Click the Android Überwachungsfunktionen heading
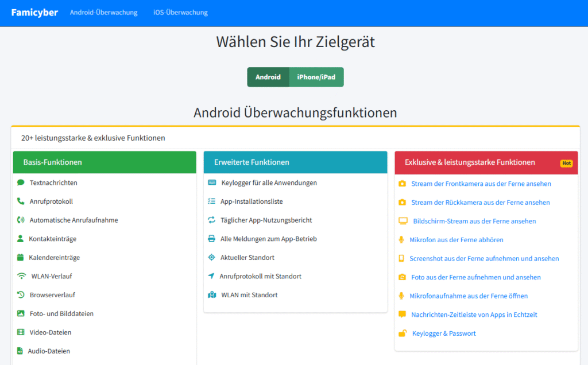The width and height of the screenshot is (588, 365). coord(295,112)
